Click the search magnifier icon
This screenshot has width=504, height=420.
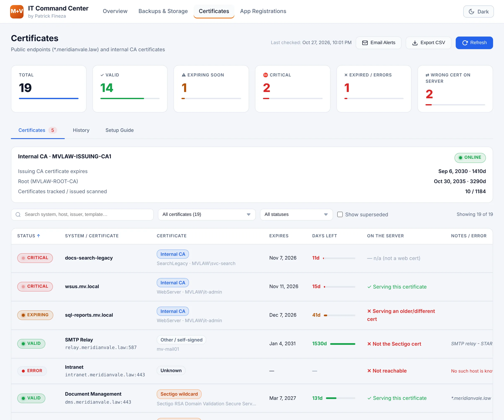(x=18, y=214)
